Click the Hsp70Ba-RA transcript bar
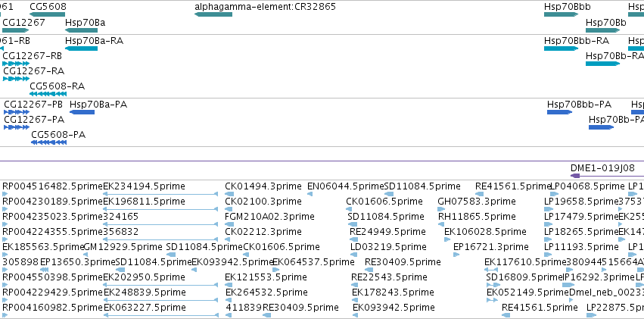Image resolution: width=644 pixels, height=319 pixels. click(81, 48)
